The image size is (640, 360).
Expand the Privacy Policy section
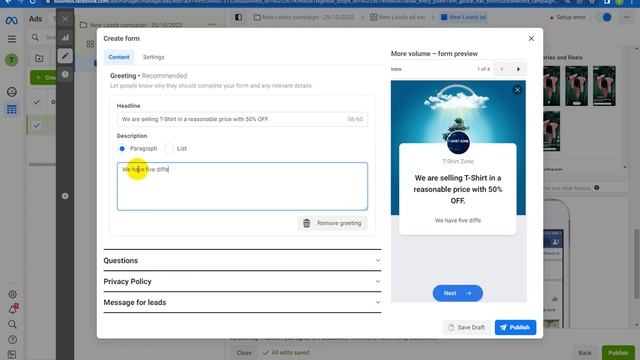pyautogui.click(x=242, y=282)
